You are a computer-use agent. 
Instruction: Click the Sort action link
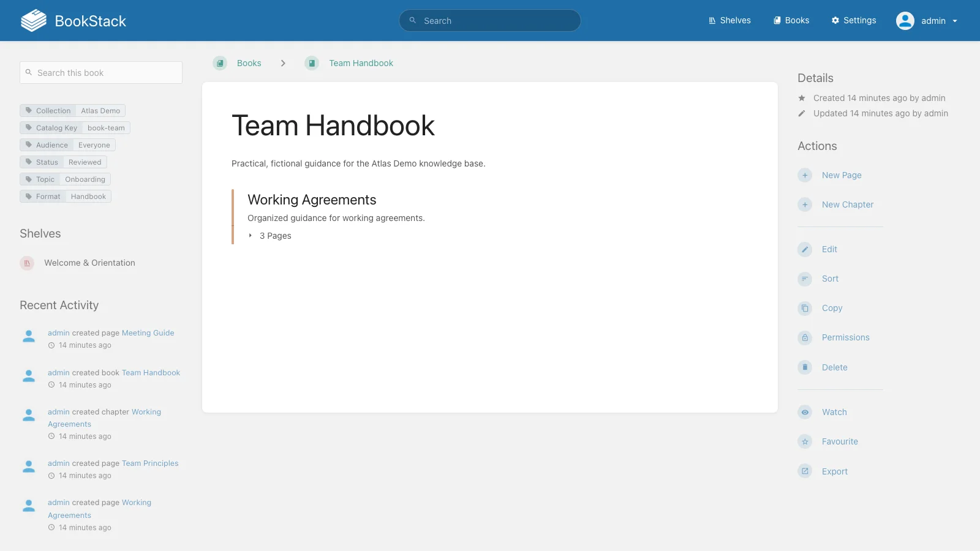(830, 279)
